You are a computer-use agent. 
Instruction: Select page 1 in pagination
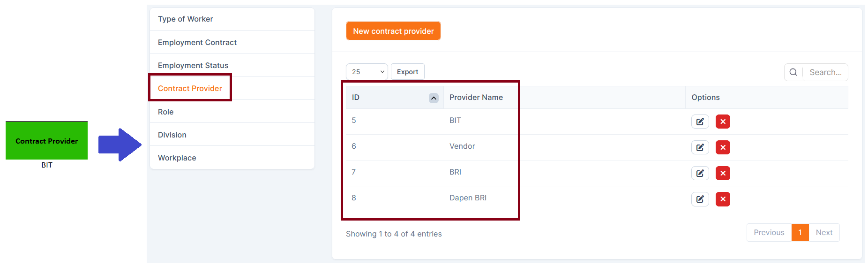pos(800,233)
